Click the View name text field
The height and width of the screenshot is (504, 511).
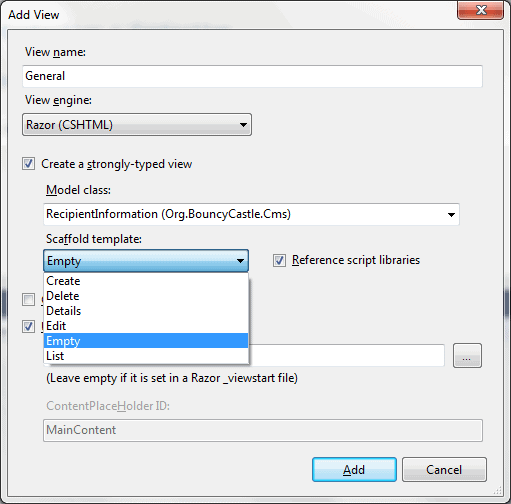point(252,76)
